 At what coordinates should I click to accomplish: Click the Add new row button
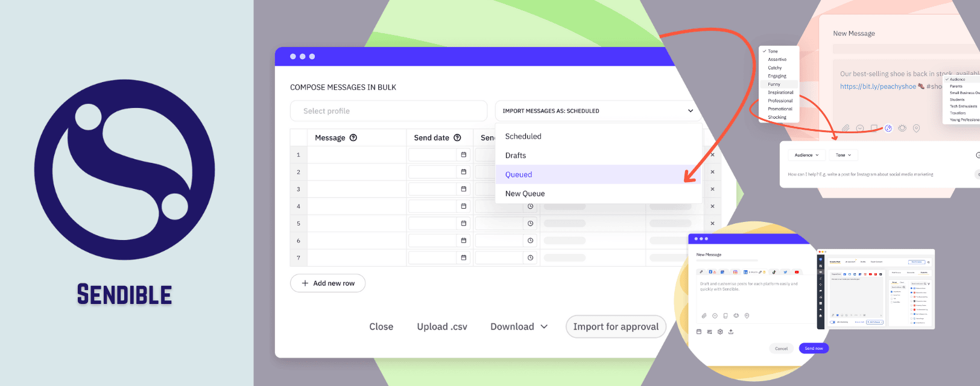327,283
